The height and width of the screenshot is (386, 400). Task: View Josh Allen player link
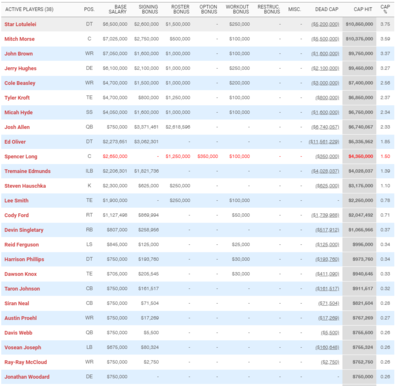(x=17, y=127)
